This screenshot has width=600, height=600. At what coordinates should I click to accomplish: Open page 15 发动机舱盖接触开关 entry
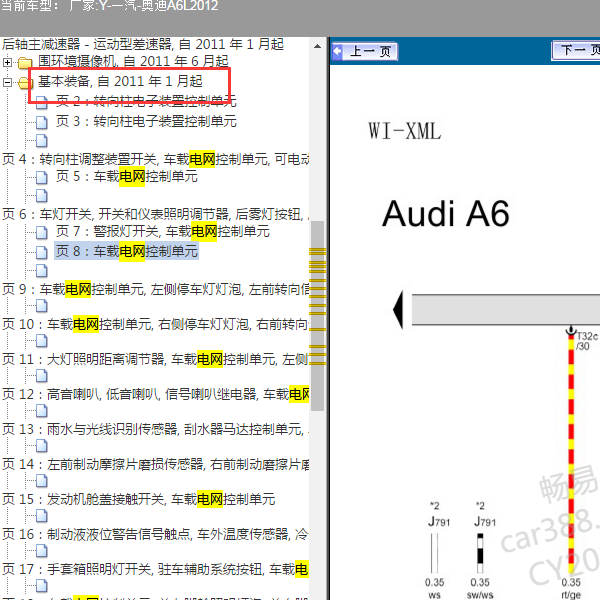(139, 499)
